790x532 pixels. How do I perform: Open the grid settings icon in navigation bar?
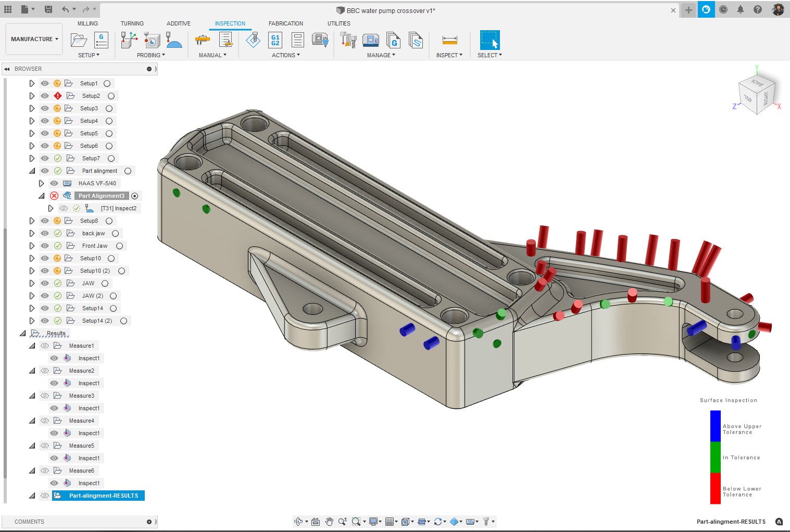point(388,521)
